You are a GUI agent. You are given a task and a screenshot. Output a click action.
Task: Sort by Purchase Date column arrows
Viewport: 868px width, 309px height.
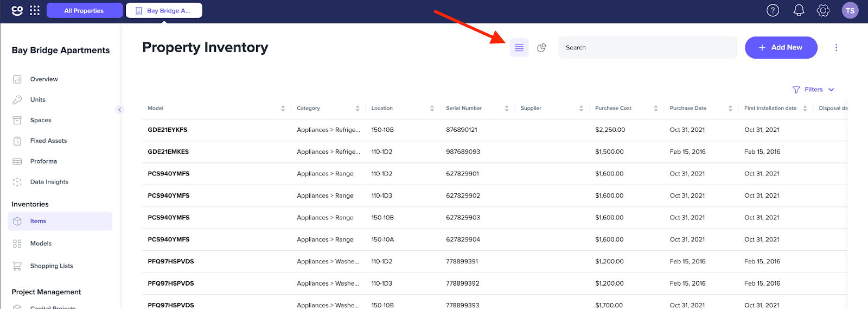point(730,109)
